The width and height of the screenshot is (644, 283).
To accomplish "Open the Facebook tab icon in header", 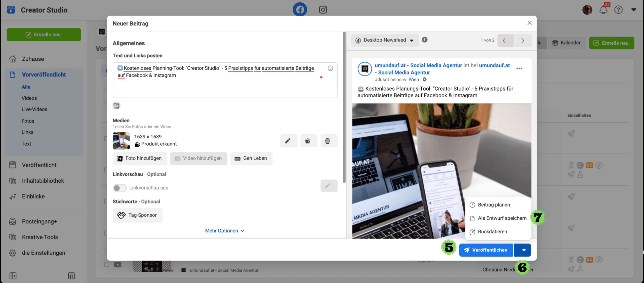I will pos(300,10).
